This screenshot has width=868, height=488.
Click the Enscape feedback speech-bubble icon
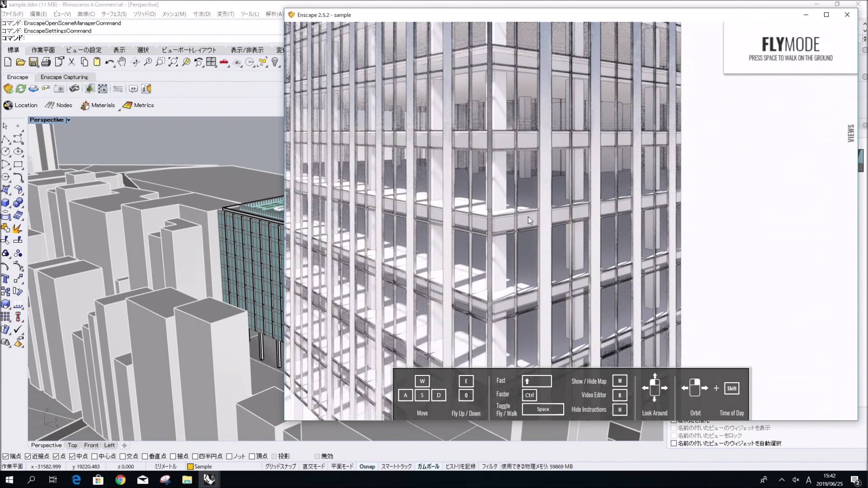(x=133, y=89)
